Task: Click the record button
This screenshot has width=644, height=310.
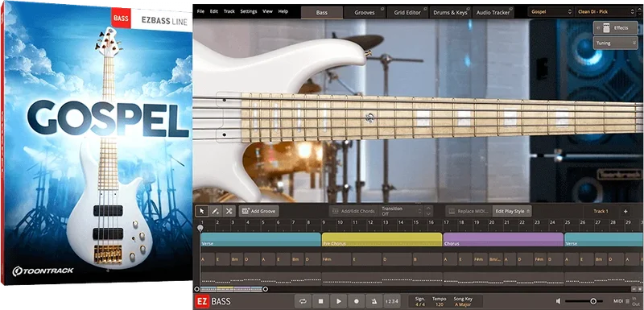Action: (357, 301)
